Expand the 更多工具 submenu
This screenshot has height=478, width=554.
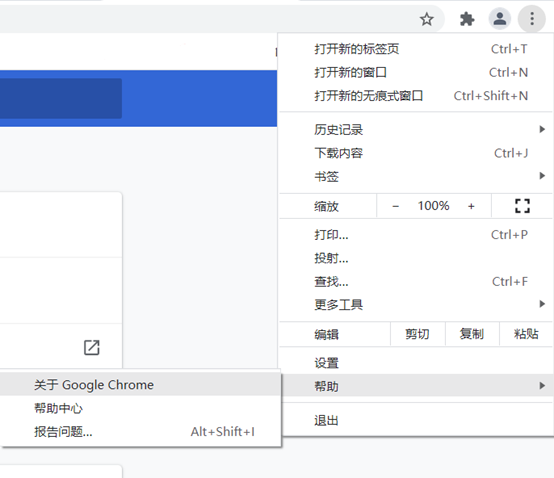coord(415,305)
